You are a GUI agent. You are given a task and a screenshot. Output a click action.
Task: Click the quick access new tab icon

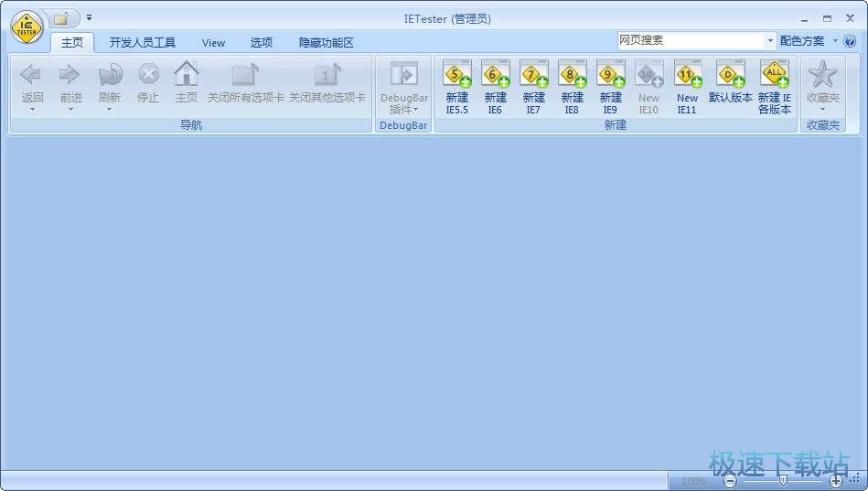pyautogui.click(x=61, y=19)
